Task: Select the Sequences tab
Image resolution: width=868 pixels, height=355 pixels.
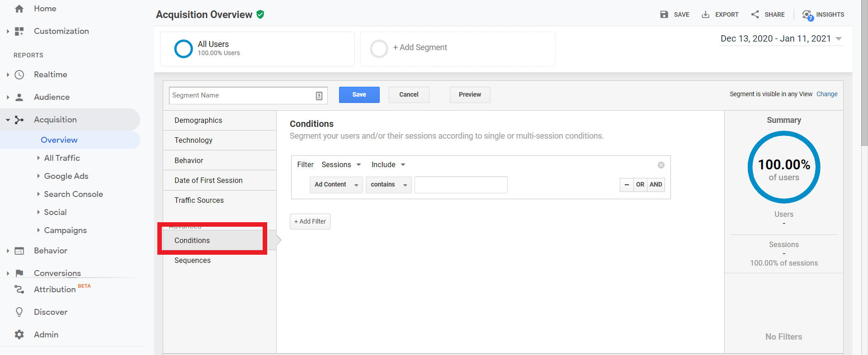Action: (x=220, y=260)
